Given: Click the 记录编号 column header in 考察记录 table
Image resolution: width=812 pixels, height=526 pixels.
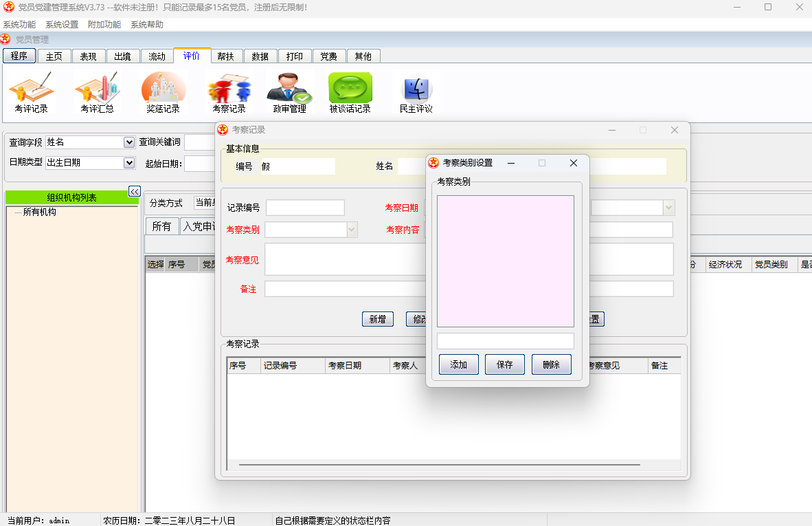Looking at the screenshot, I should (293, 365).
